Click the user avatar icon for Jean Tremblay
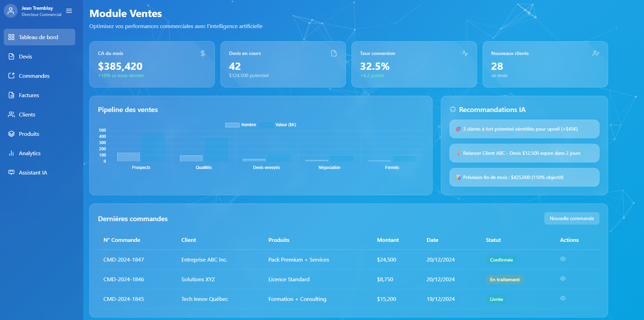Image resolution: width=644 pixels, height=320 pixels. point(11,11)
